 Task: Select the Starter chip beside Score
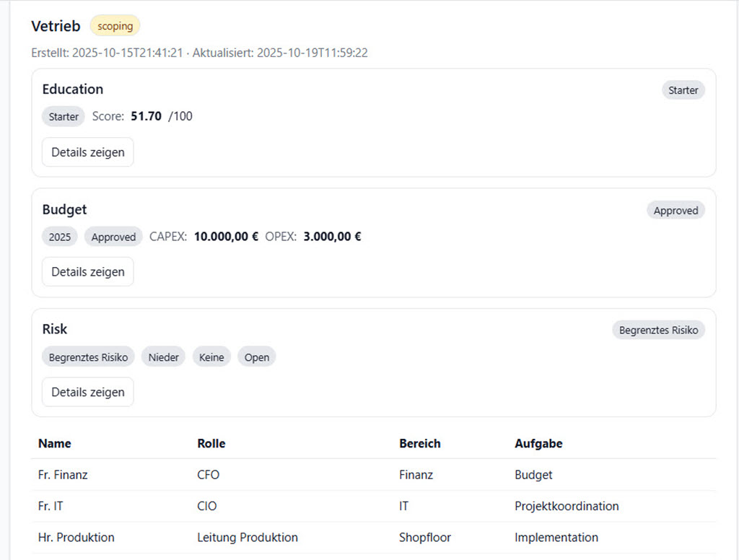pos(64,116)
